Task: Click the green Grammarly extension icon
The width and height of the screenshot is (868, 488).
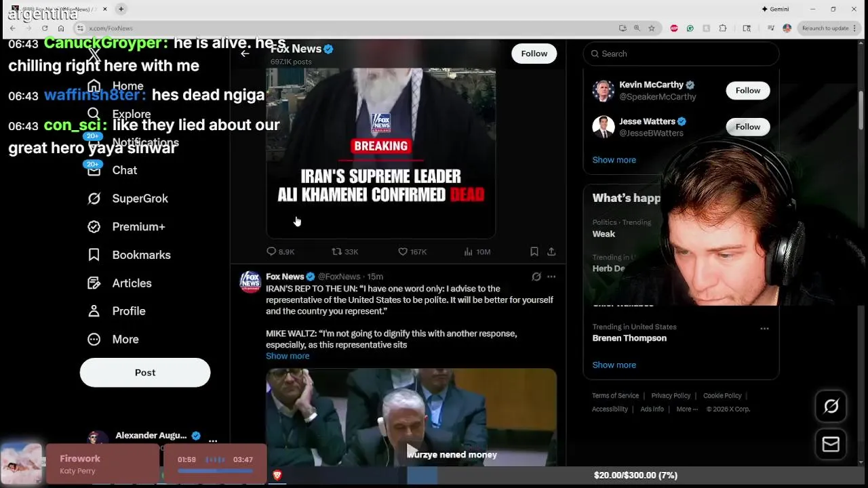Action: [x=690, y=28]
